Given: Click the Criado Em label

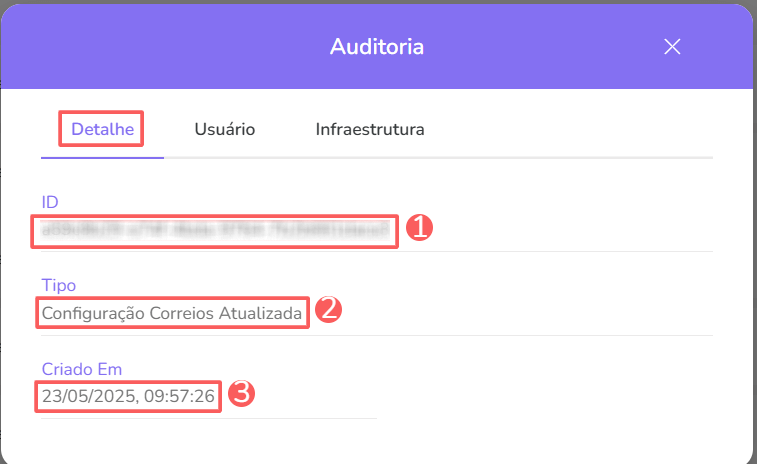Looking at the screenshot, I should [81, 369].
